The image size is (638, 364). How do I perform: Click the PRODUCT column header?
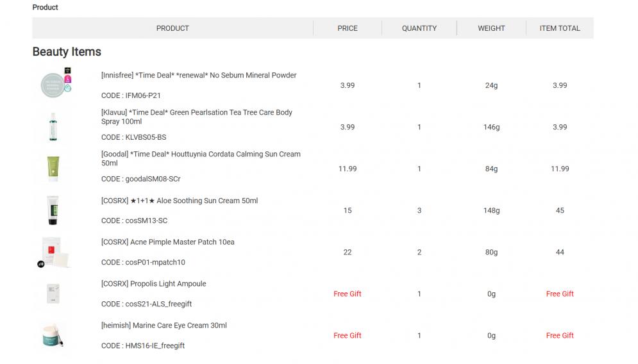click(172, 28)
